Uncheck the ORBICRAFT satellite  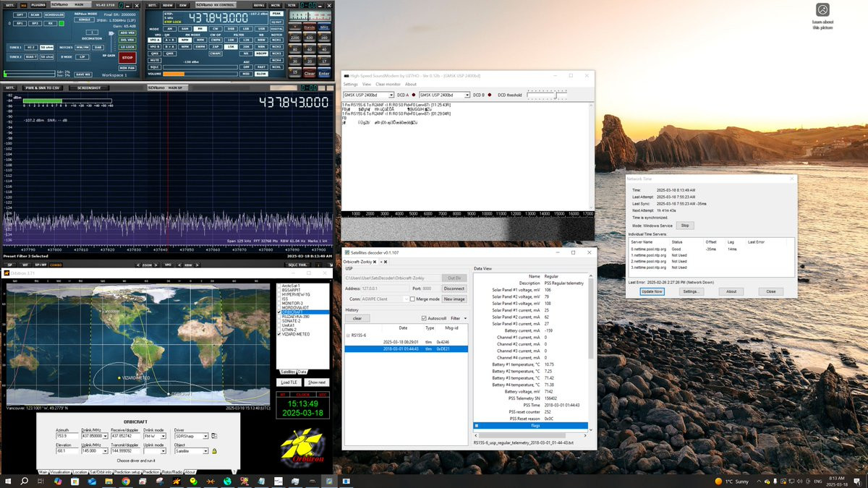[x=279, y=312]
